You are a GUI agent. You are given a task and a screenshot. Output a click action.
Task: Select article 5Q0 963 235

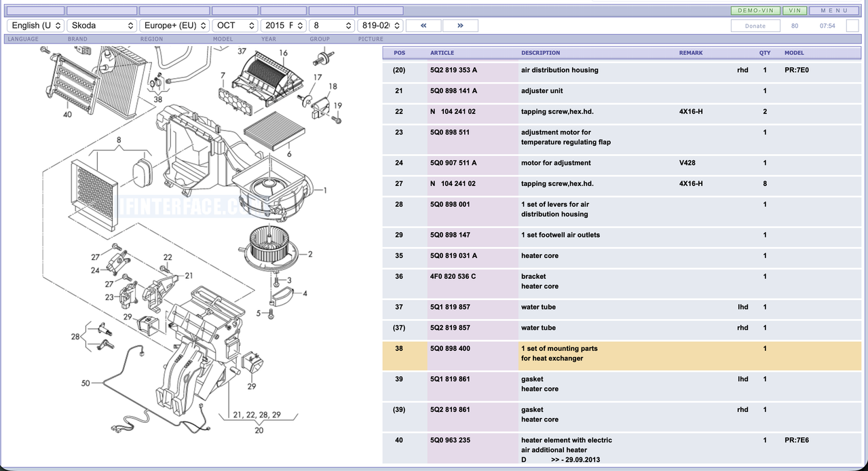coord(450,440)
